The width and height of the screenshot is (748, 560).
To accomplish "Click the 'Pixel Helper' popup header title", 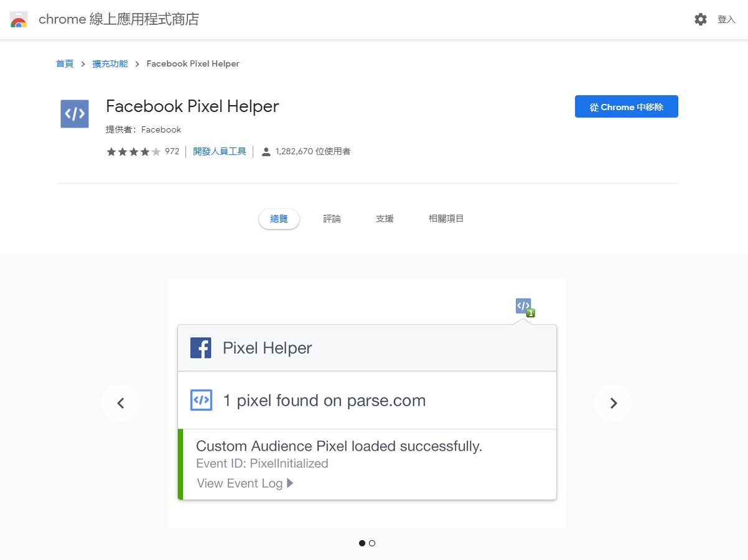I will 268,348.
